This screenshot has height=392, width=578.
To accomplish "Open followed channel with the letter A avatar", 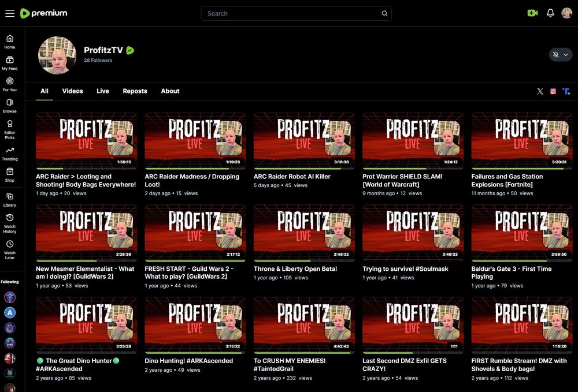I will coord(10,313).
